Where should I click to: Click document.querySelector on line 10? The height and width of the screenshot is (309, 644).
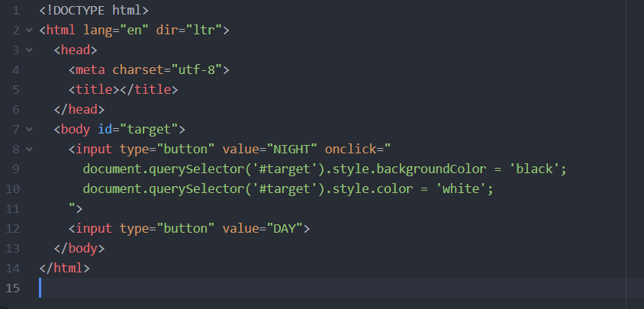click(x=163, y=188)
